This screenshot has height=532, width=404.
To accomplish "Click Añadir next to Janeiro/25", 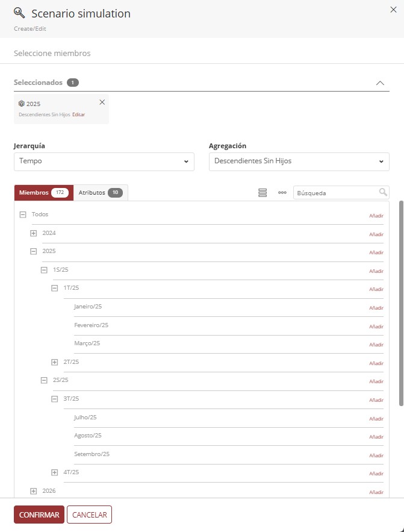I will click(376, 307).
